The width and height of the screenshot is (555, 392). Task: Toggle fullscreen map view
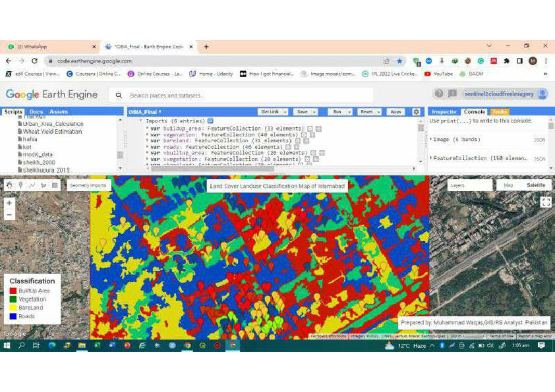[546, 202]
